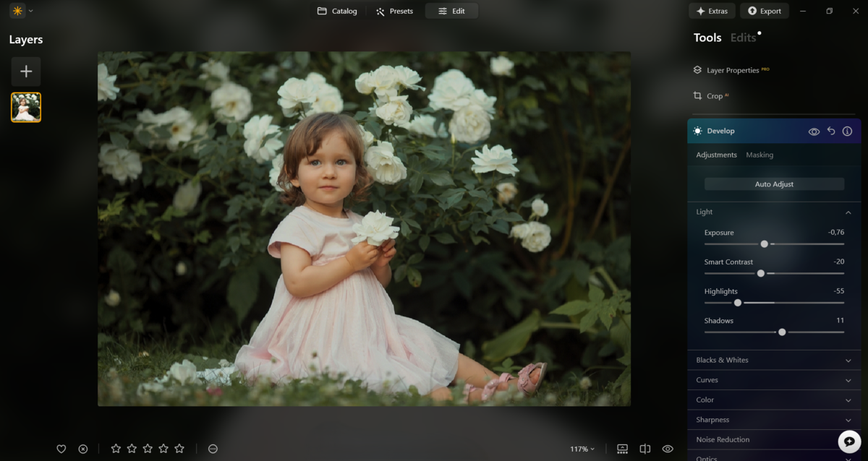Click on the main photo canvas

364,228
